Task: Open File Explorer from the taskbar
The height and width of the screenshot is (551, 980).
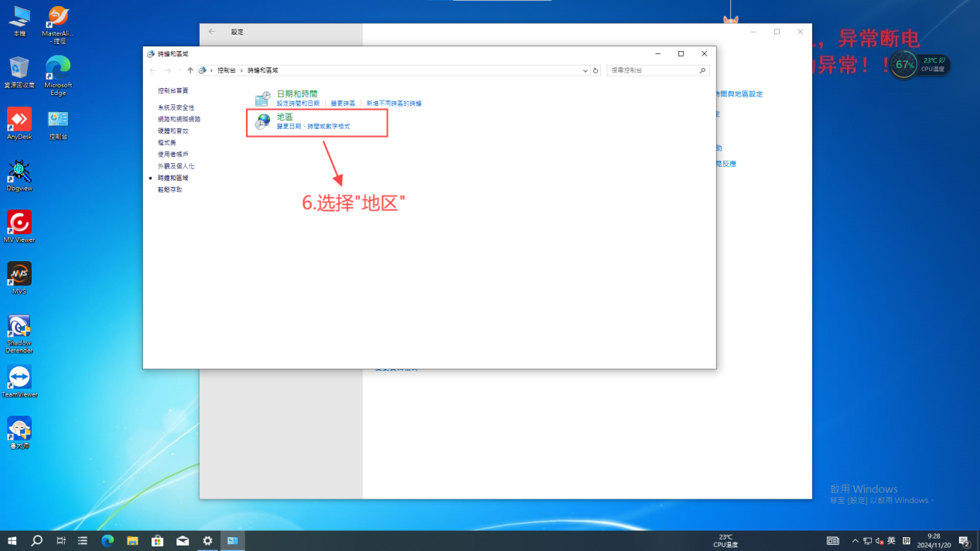Action: coord(132,541)
